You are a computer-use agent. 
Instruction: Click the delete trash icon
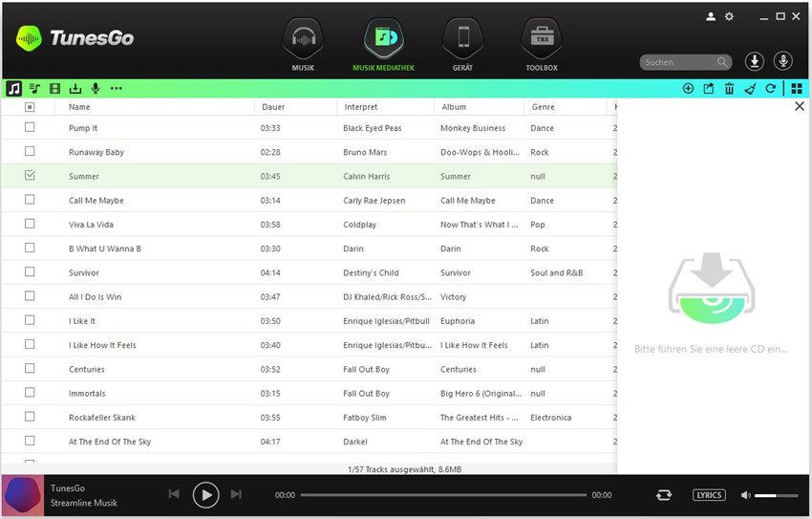[729, 89]
